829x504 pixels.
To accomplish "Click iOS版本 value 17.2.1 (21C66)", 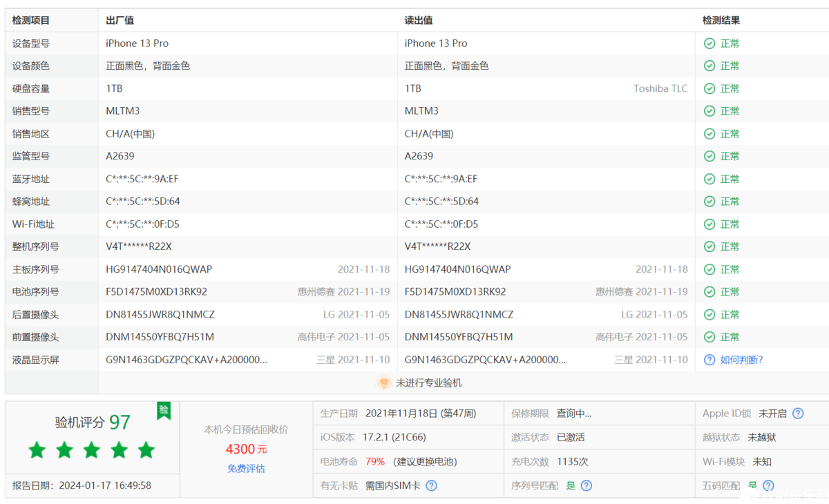I will (394, 437).
